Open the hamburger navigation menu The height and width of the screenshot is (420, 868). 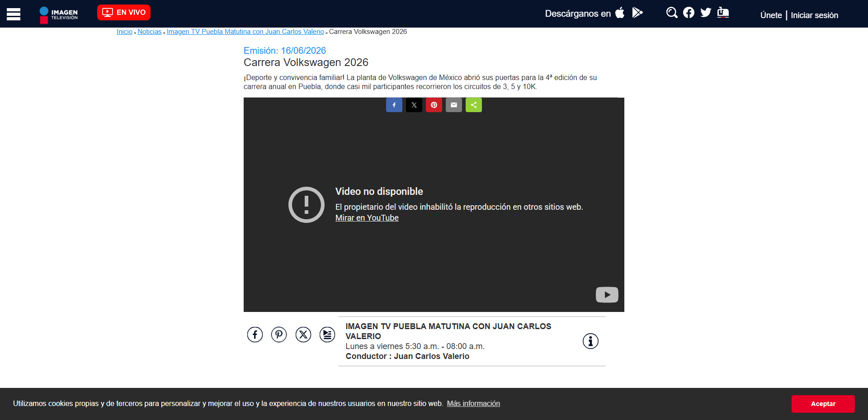14,14
